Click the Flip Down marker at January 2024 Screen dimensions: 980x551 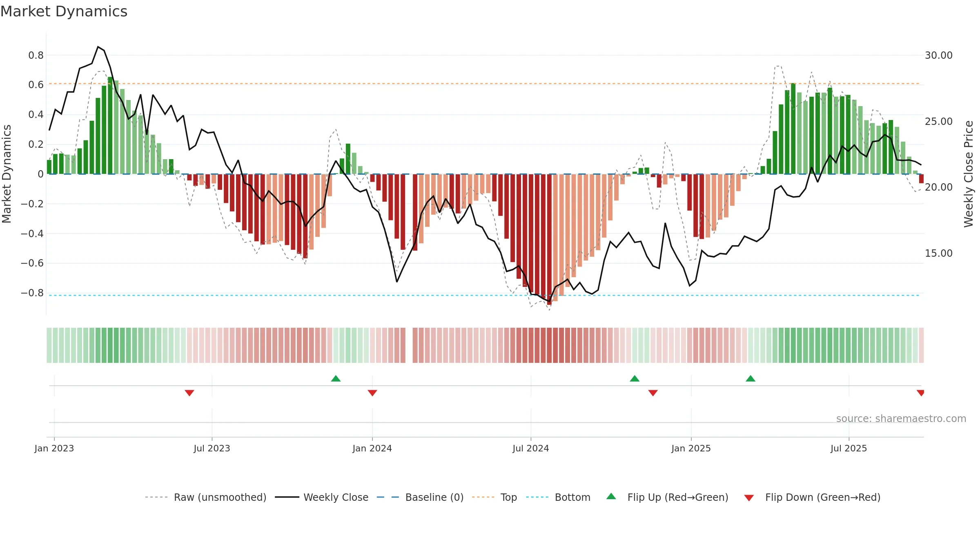point(372,393)
